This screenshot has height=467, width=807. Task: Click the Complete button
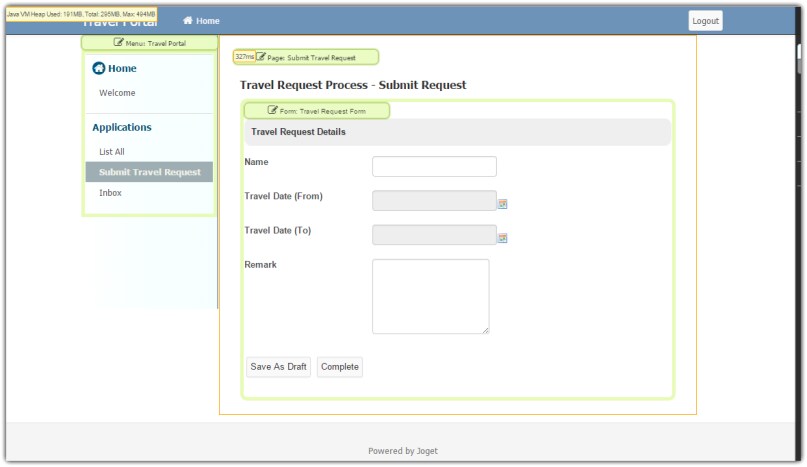340,367
